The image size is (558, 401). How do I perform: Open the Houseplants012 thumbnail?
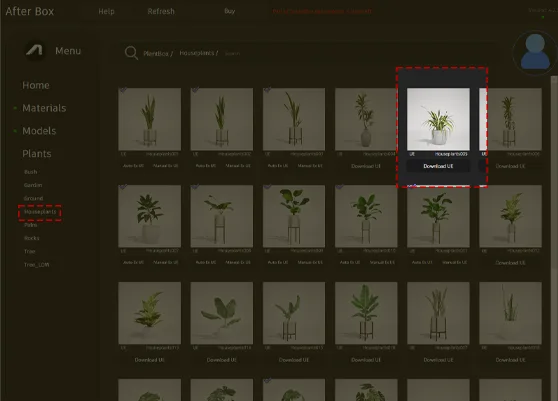pyautogui.click(x=510, y=216)
